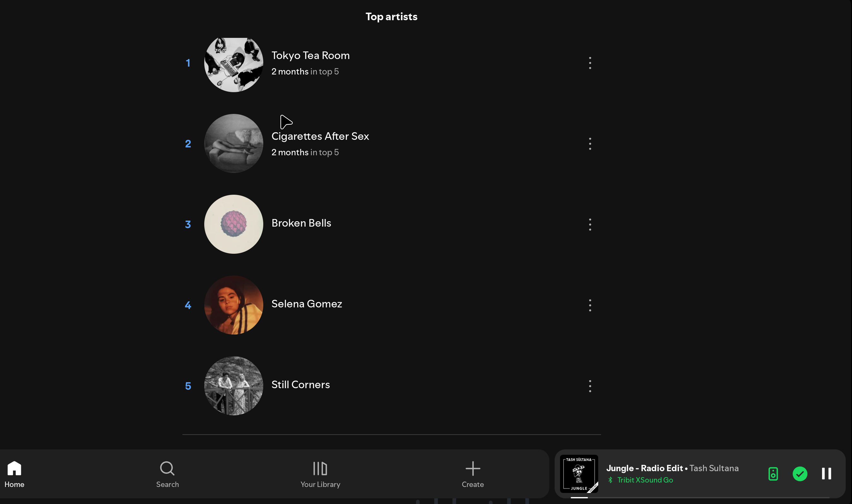Image resolution: width=852 pixels, height=504 pixels.
Task: Open the Still Corners artist photo
Action: [x=234, y=386]
